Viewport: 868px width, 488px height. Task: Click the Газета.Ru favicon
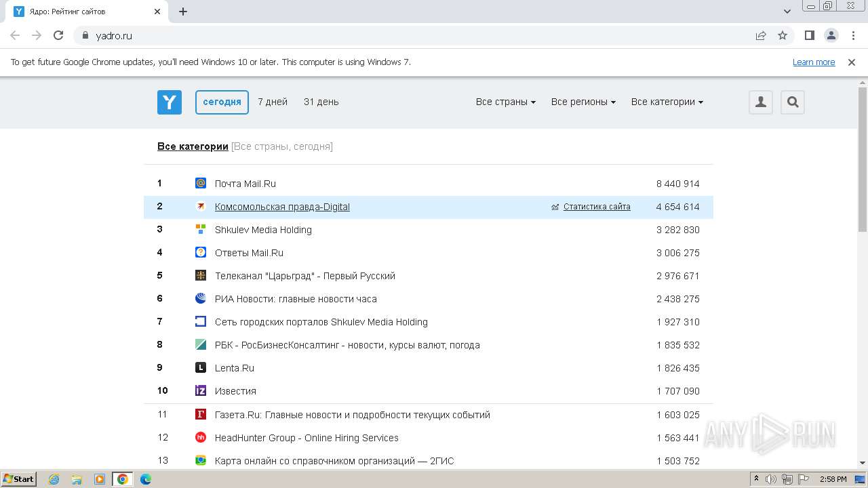201,414
